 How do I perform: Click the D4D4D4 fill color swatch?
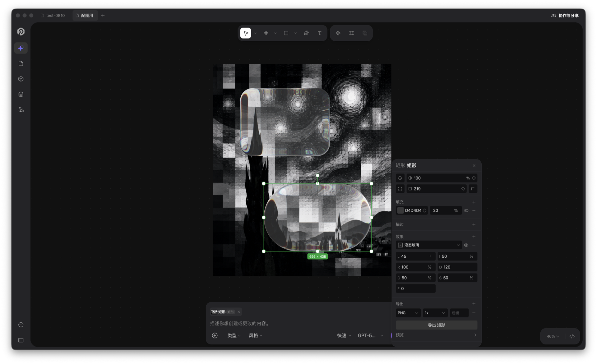[x=400, y=210]
